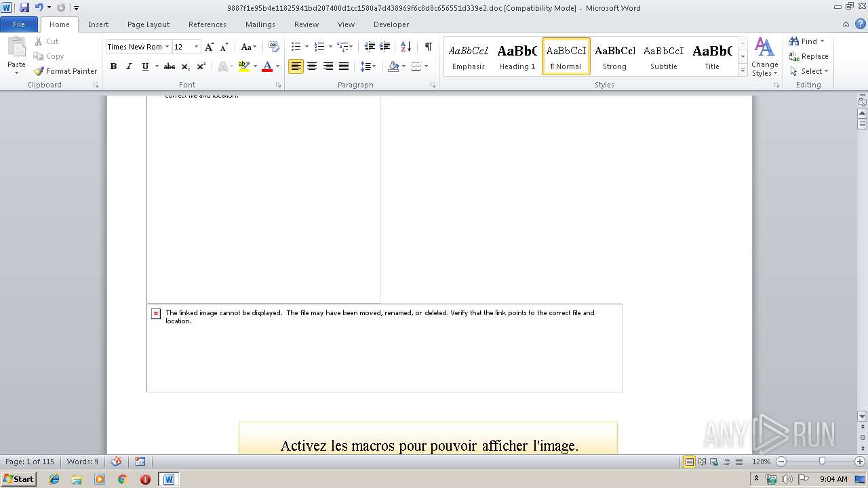Click the Format Painter button
The image size is (868, 488).
(65, 71)
